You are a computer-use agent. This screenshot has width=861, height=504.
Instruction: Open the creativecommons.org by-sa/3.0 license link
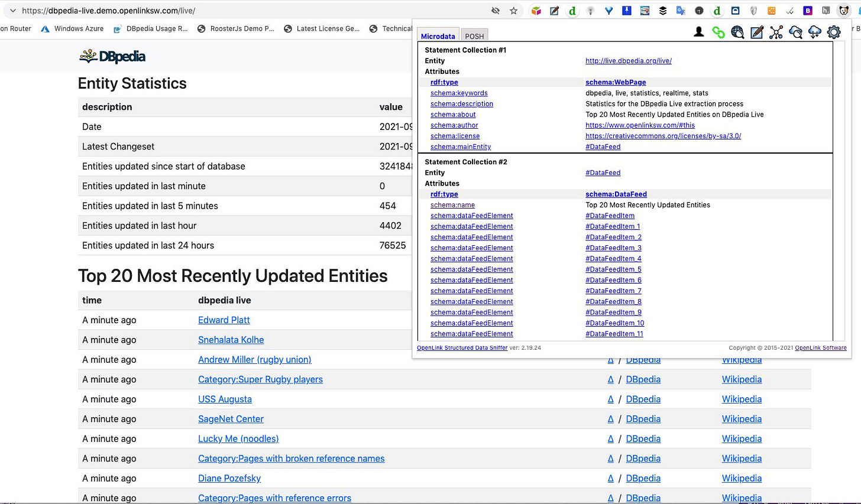click(663, 136)
